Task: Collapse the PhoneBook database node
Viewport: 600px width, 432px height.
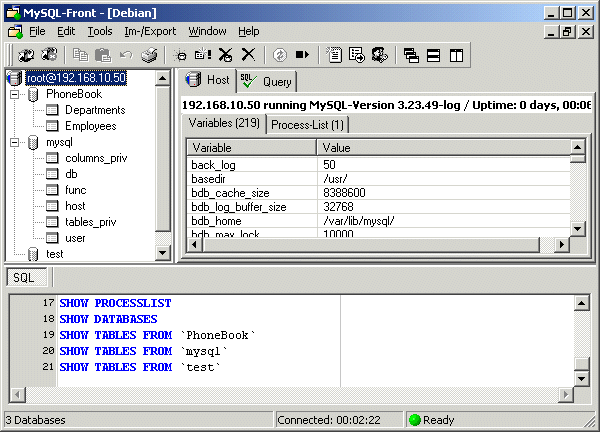Action: 15,94
